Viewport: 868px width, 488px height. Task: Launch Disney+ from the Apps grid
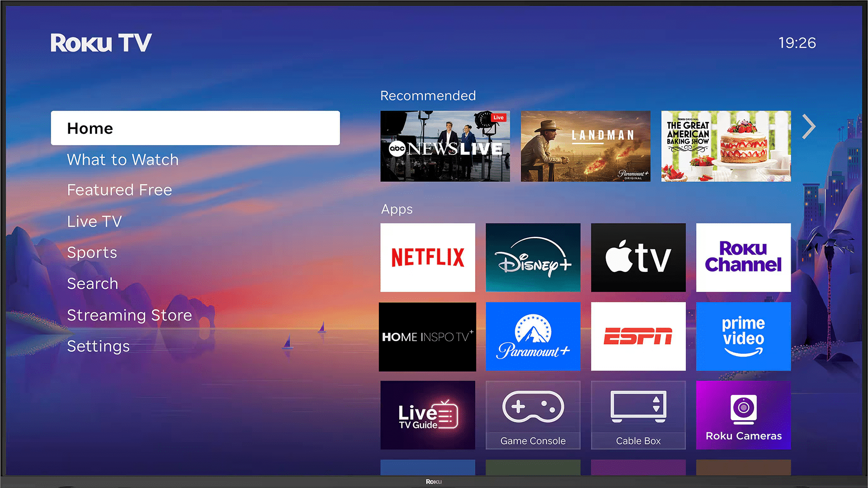tap(533, 257)
